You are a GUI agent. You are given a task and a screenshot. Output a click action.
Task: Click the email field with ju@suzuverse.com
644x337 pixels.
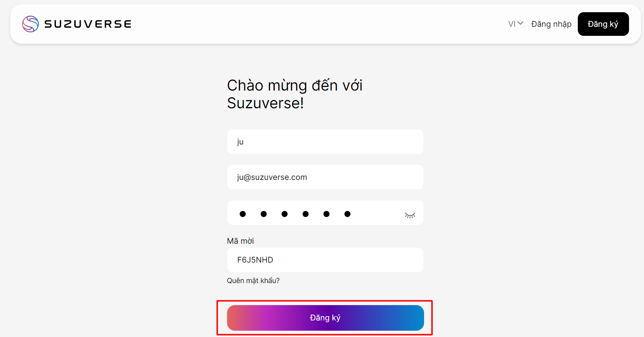325,177
